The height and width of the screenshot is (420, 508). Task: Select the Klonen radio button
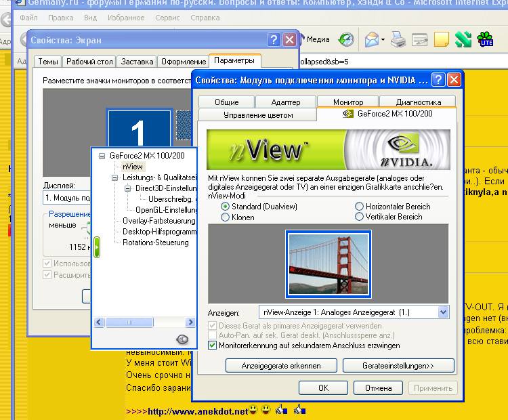[225, 217]
